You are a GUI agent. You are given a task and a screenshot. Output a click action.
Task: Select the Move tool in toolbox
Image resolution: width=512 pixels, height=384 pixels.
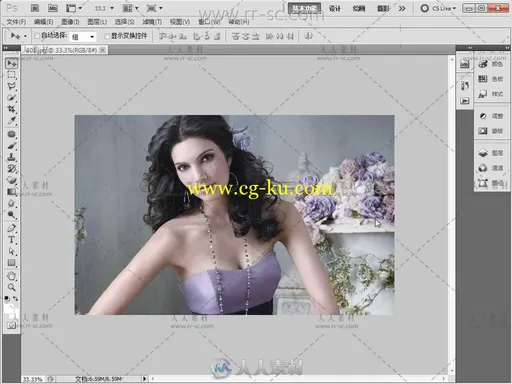tap(12, 63)
